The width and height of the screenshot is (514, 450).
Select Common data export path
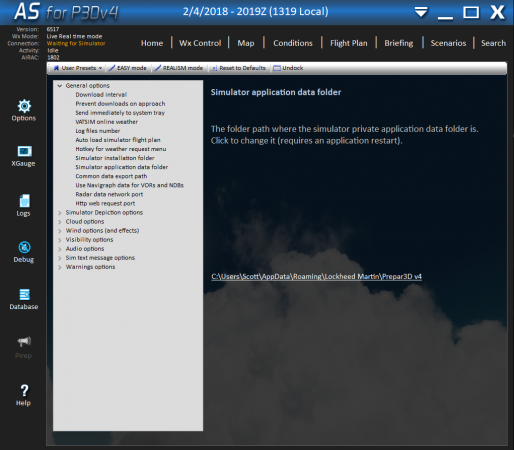(x=111, y=176)
